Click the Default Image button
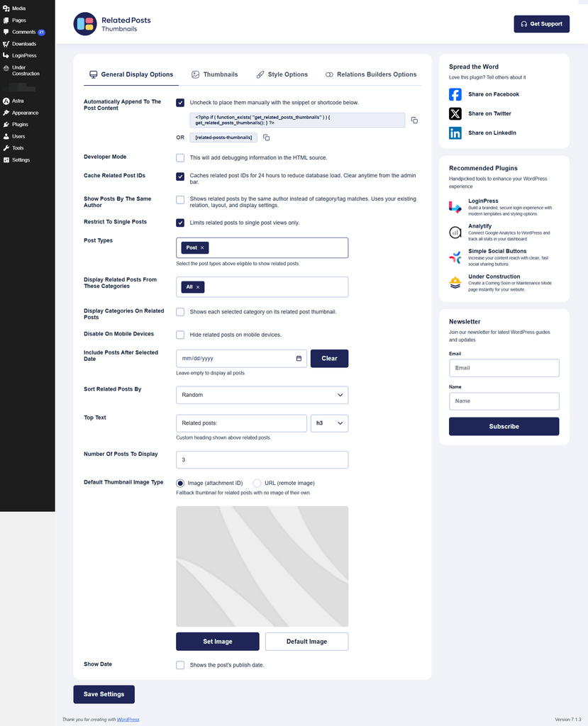 tap(306, 641)
